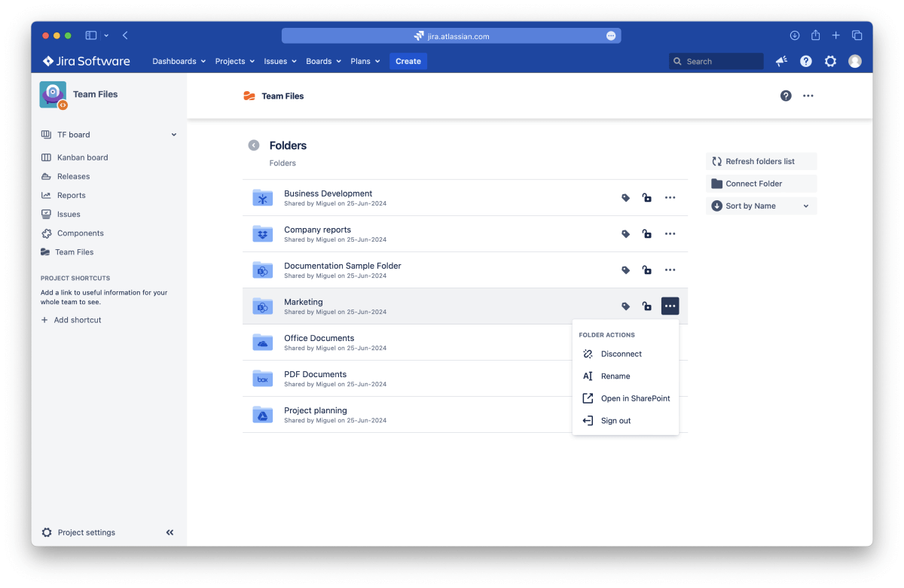Click the browser address bar

(x=451, y=35)
